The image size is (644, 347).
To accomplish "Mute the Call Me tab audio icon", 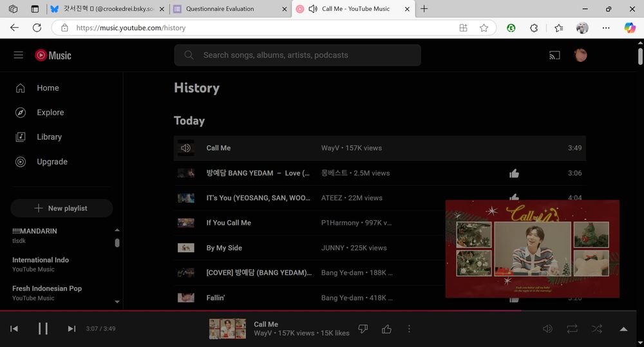I will 312,8.
